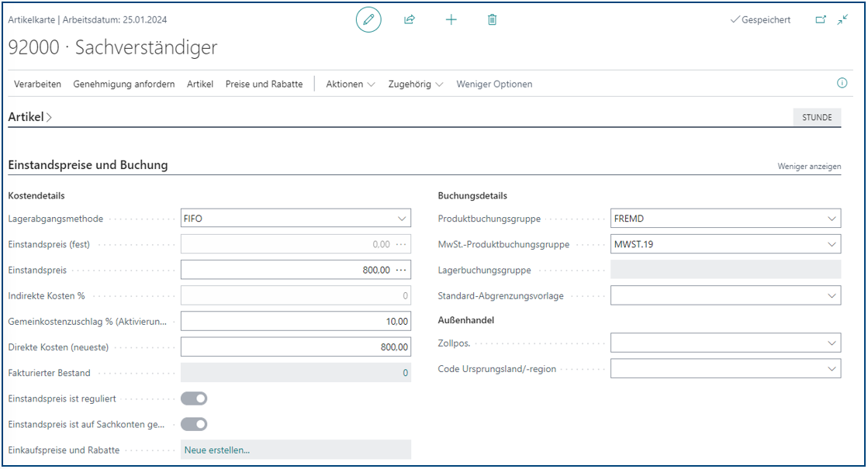868x469 pixels.
Task: Show info pane via info icon
Action: 842,83
